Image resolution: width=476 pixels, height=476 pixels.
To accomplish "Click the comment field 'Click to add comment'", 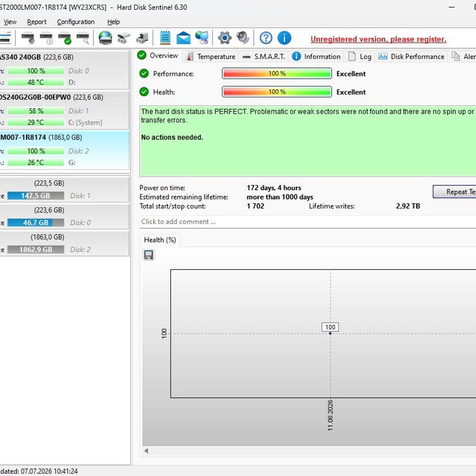I will 308,222.
